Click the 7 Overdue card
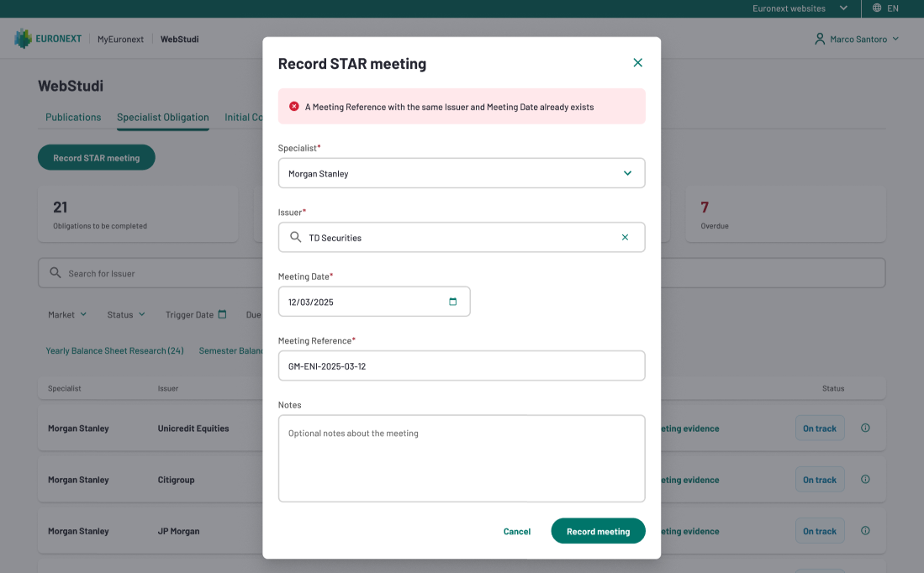 coord(785,214)
